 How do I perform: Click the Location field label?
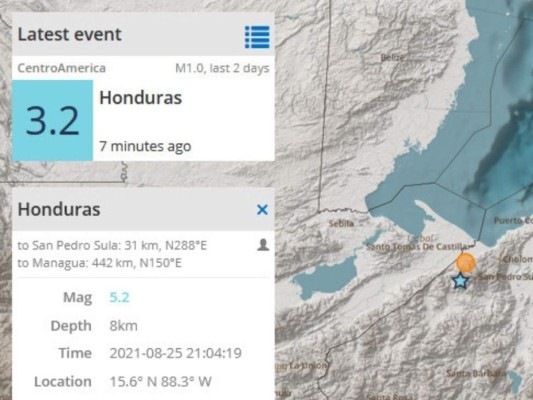(63, 382)
